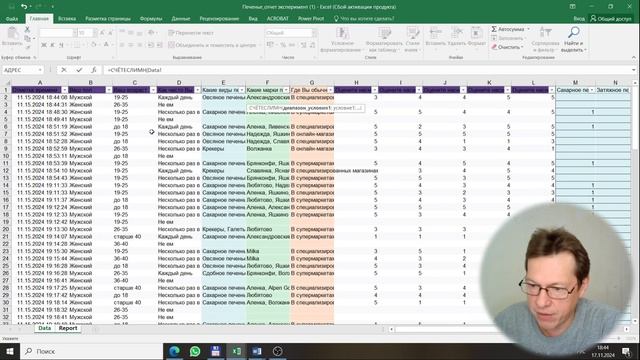Click the Paste (Вставить) clipboard icon
640x360 pixels.
12,34
